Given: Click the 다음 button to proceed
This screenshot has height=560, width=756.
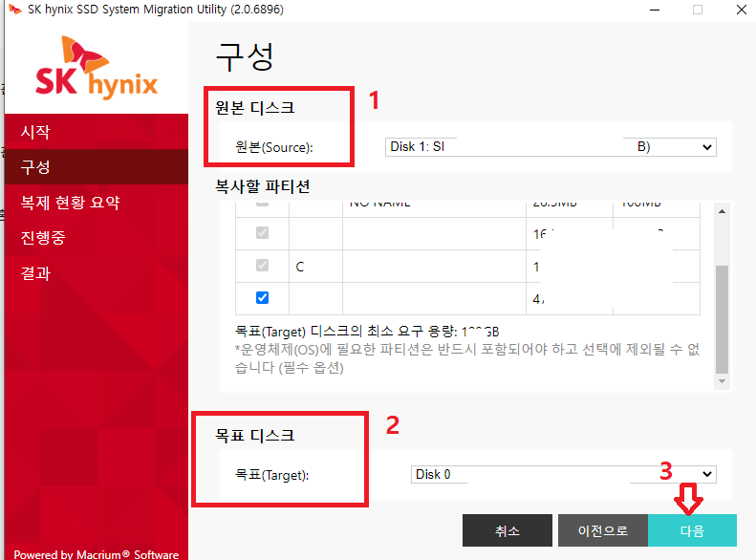Looking at the screenshot, I should tap(692, 530).
